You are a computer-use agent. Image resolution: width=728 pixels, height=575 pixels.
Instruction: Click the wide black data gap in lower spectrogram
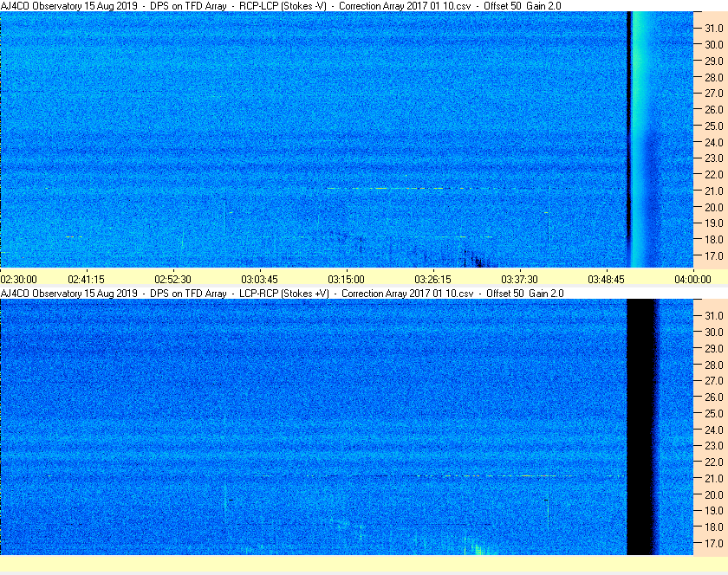click(641, 427)
